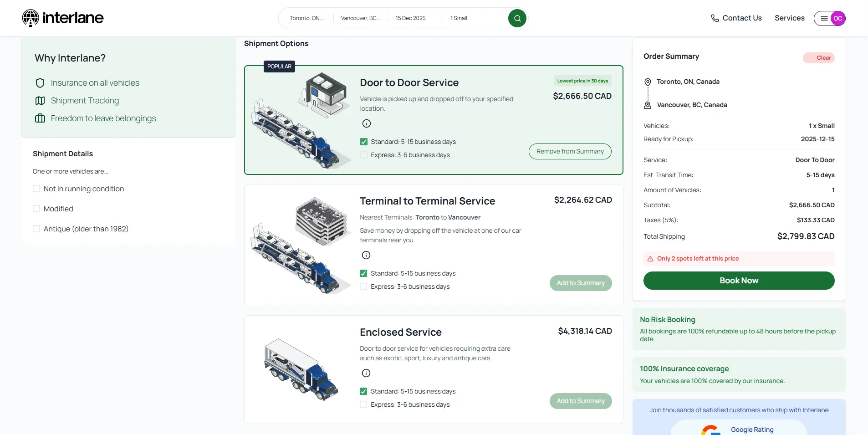Click the pickup location pin icon for Toronto

click(x=647, y=82)
